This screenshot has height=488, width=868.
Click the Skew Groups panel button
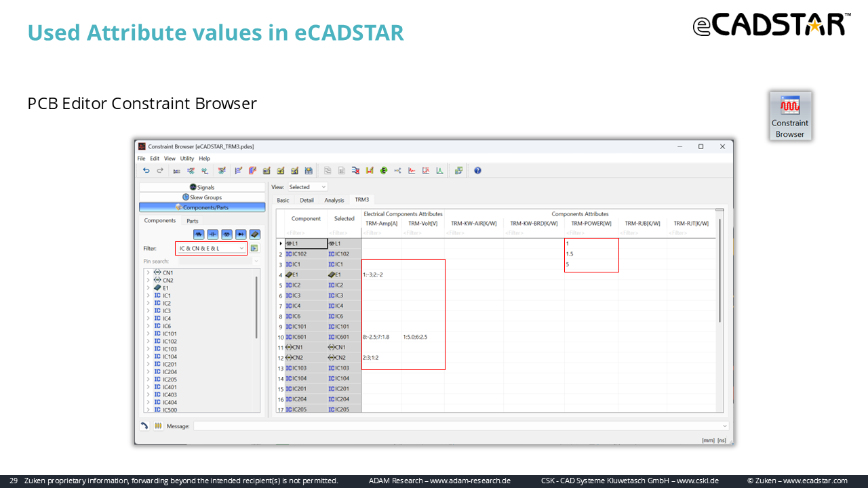202,197
